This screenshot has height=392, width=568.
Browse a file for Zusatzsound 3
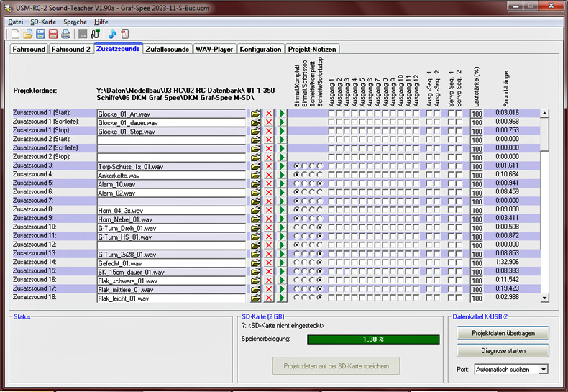255,165
